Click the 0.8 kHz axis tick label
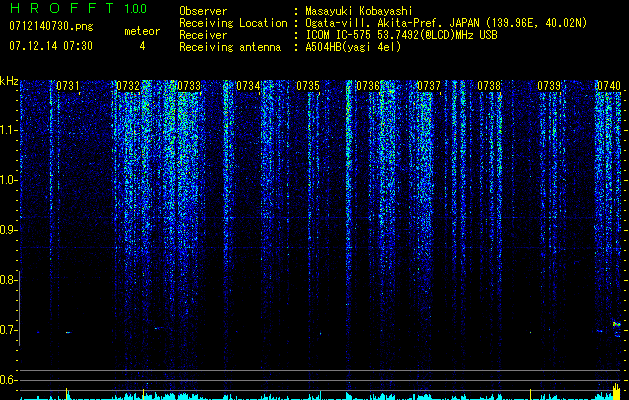629x400 pixels. [x=8, y=280]
